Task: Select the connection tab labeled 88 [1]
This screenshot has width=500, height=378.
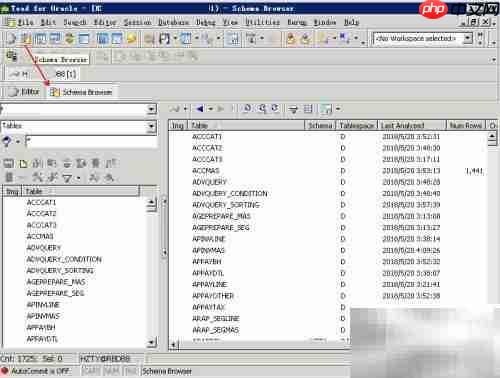Action: (x=43, y=74)
